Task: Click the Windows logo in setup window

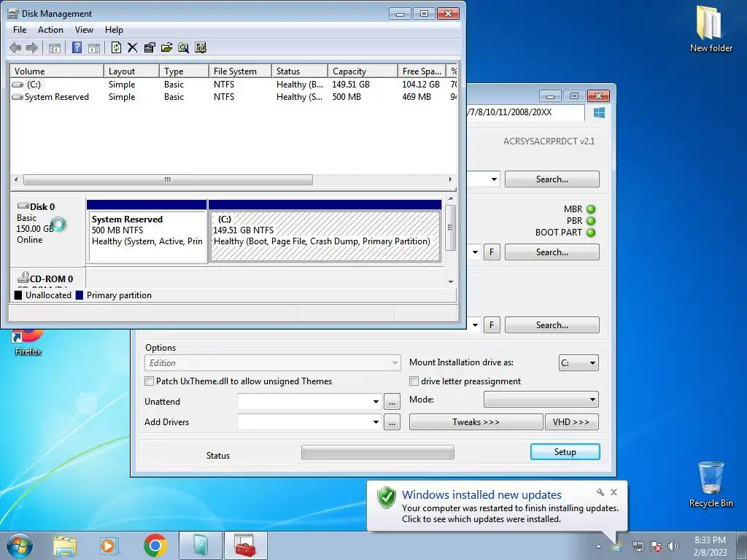Action: [600, 113]
